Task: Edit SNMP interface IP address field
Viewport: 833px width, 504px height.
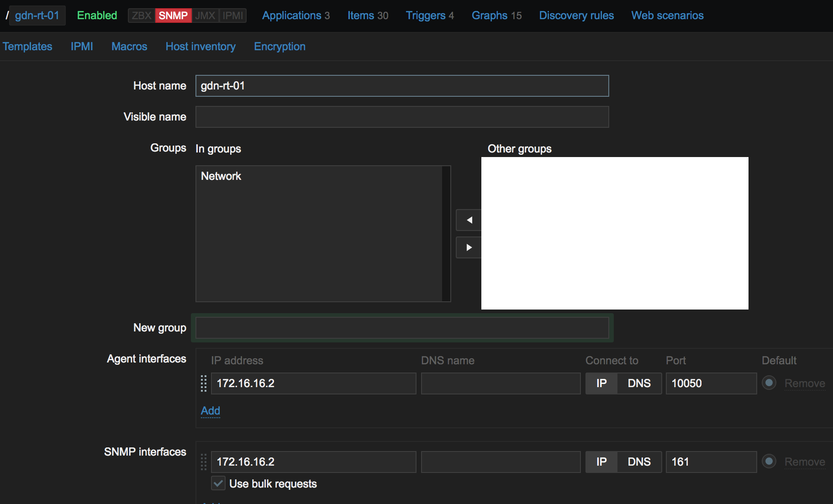Action: coord(314,462)
